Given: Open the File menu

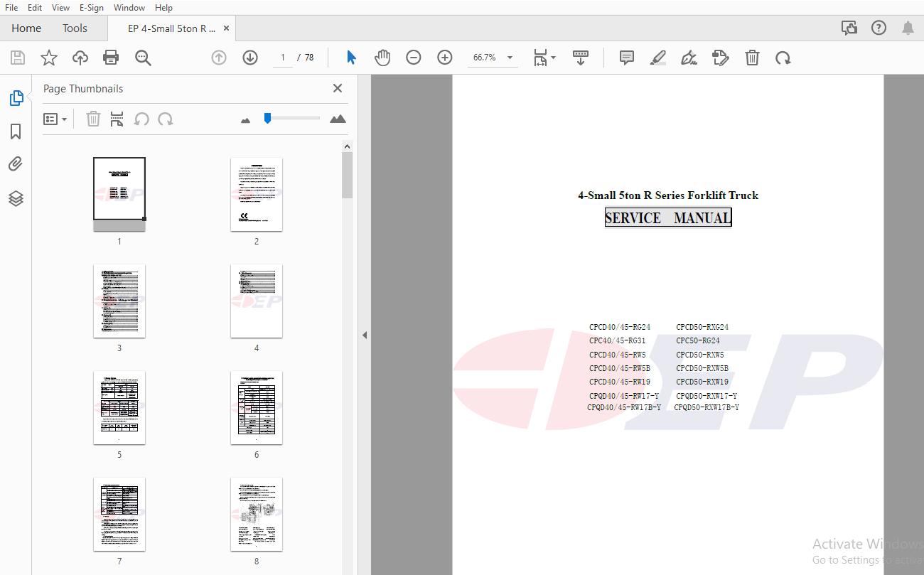Looking at the screenshot, I should (x=11, y=8).
